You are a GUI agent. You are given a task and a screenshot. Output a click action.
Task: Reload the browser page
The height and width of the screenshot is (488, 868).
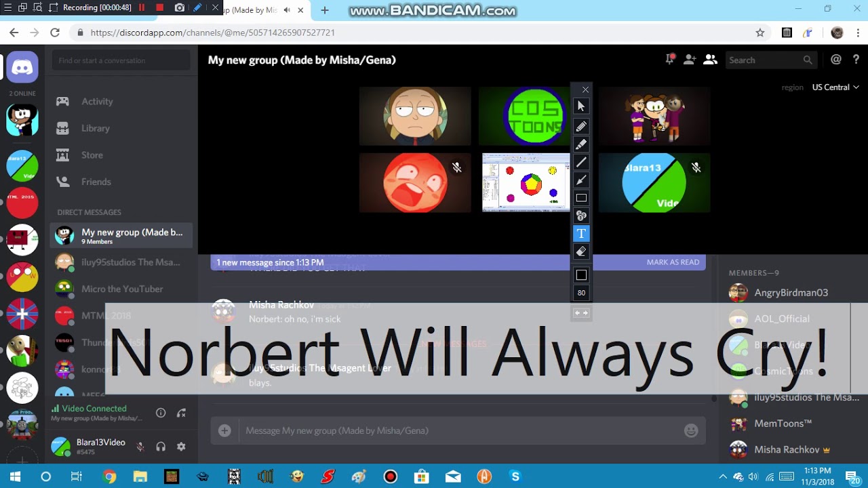55,33
